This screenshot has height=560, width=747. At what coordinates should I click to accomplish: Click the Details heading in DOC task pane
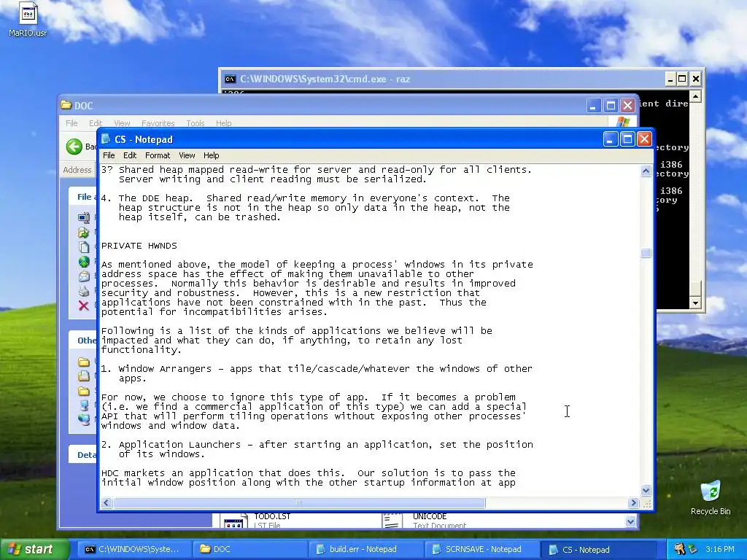(87, 455)
